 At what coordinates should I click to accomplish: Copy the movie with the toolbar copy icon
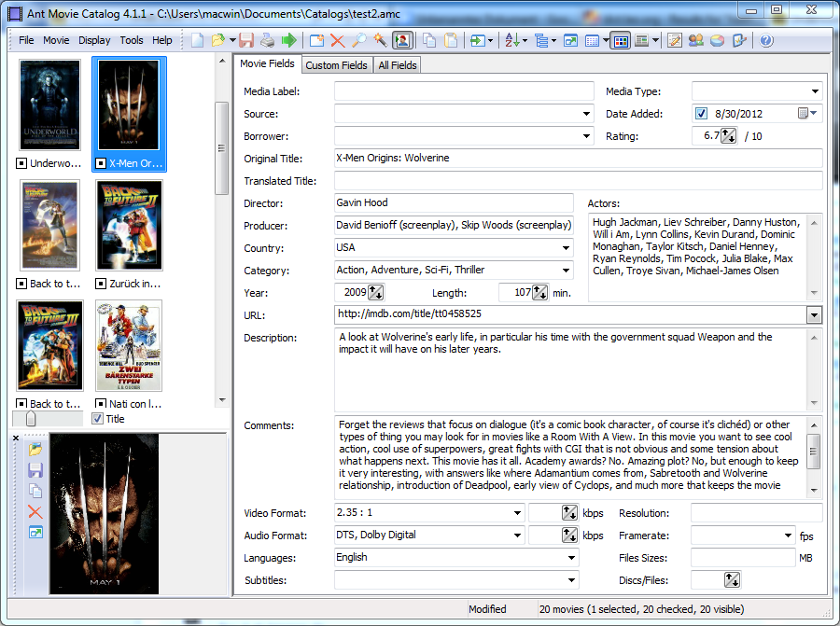(429, 41)
